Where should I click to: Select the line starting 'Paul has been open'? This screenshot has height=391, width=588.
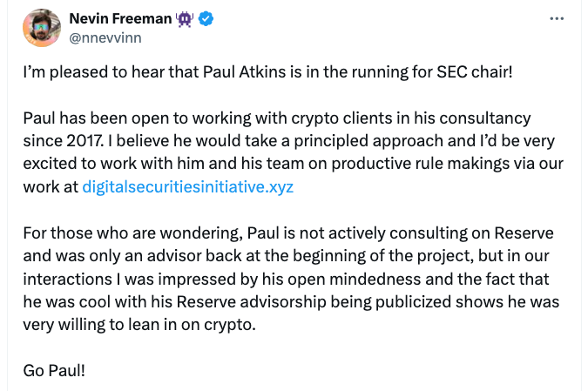pos(277,118)
